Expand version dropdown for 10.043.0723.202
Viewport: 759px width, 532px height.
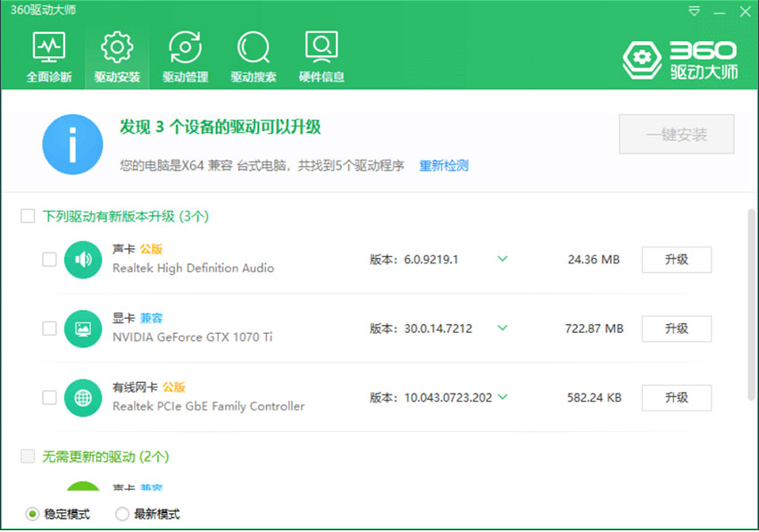tap(503, 397)
